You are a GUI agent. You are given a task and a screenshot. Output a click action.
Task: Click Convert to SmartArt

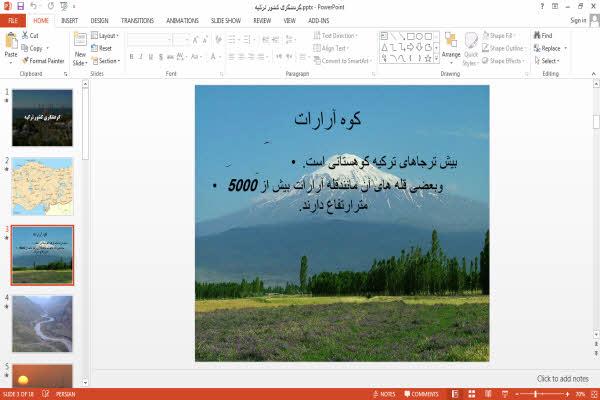coord(342,61)
